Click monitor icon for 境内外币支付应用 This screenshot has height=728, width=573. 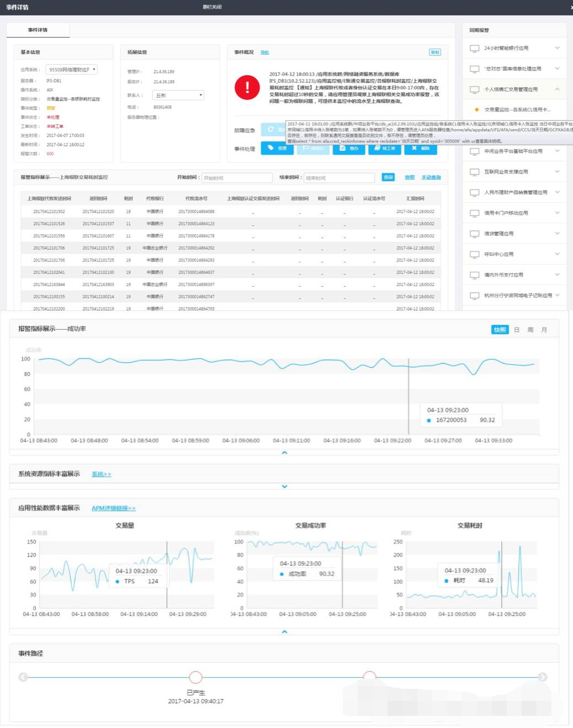pyautogui.click(x=474, y=275)
